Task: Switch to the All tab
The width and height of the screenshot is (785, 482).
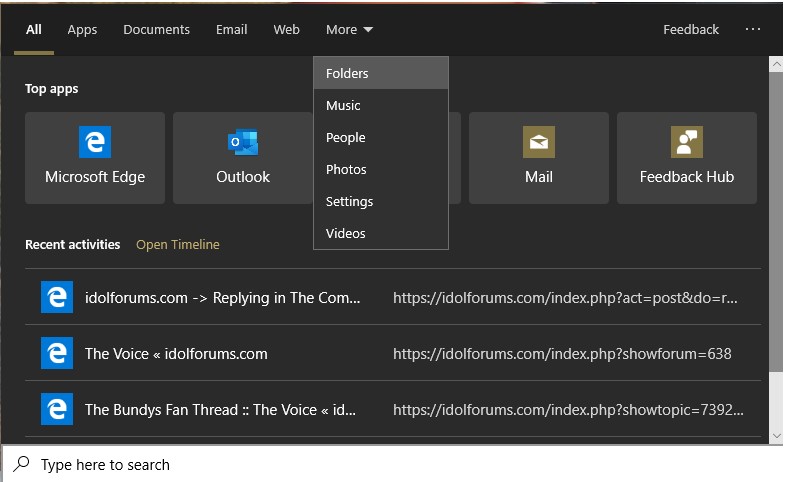Action: coord(34,30)
